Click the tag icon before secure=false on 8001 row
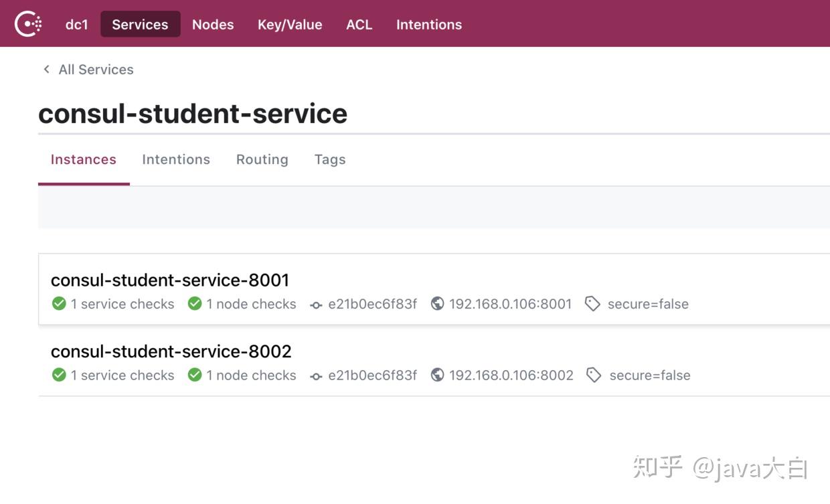This screenshot has width=830, height=504. (592, 304)
